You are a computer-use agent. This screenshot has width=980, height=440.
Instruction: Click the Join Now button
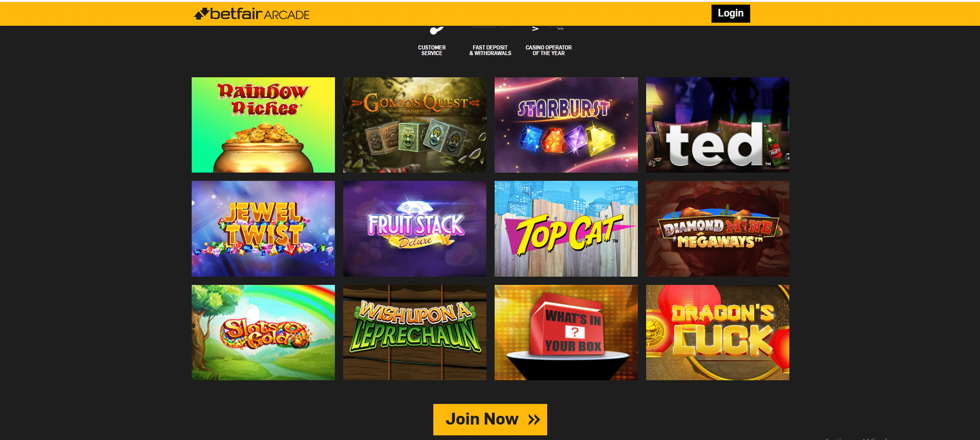pos(490,419)
